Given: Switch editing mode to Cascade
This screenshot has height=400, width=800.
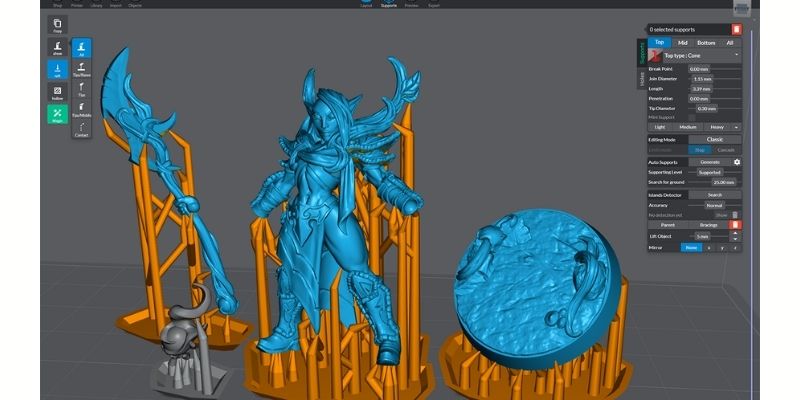Looking at the screenshot, I should pos(727,150).
